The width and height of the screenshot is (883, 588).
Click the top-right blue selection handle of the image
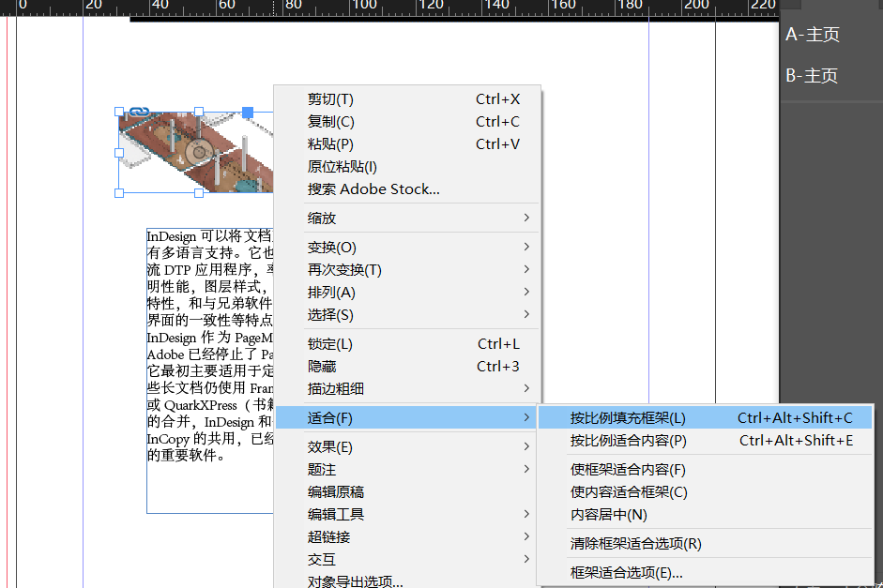click(248, 112)
